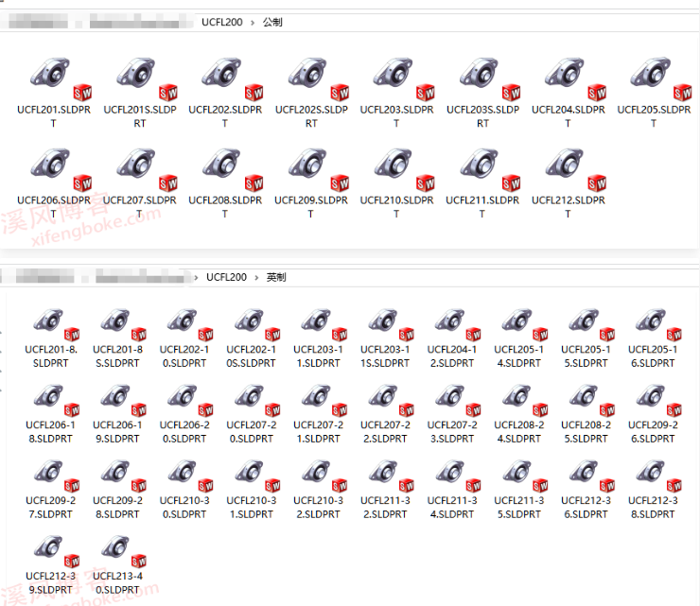Select the UCFL210-31.SLDPRT file icon
Viewport: 700px width, 606px height.
[x=256, y=476]
